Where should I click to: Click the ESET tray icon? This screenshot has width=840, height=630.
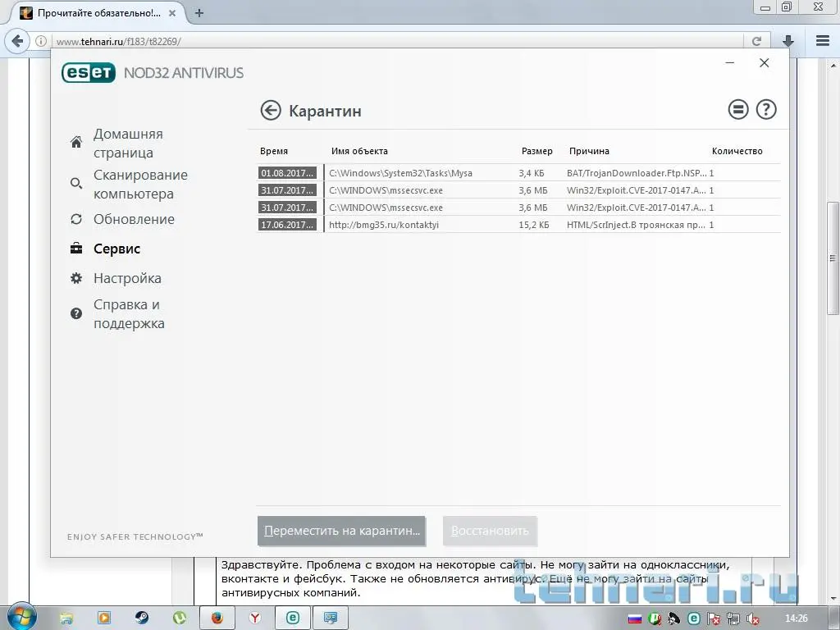coord(694,619)
